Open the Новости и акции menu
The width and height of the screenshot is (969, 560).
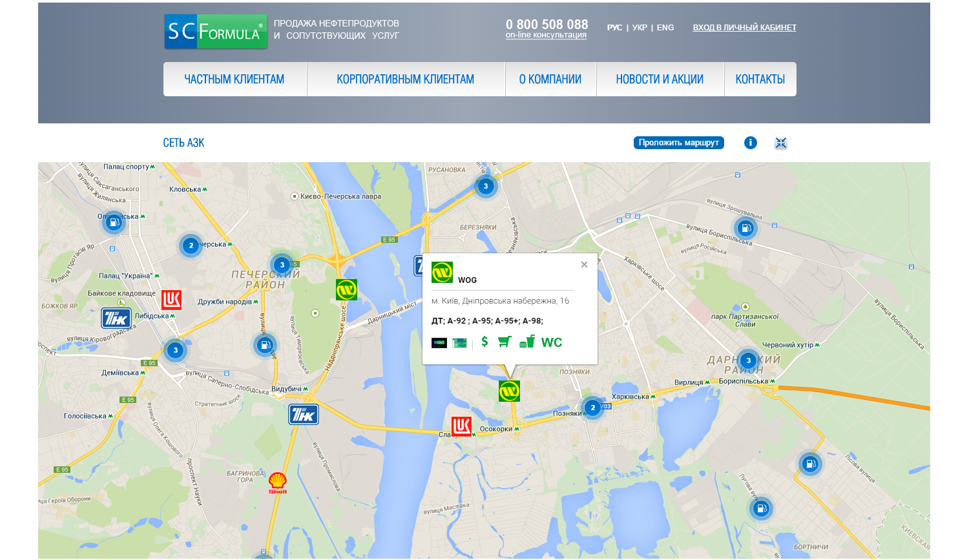[x=660, y=79]
